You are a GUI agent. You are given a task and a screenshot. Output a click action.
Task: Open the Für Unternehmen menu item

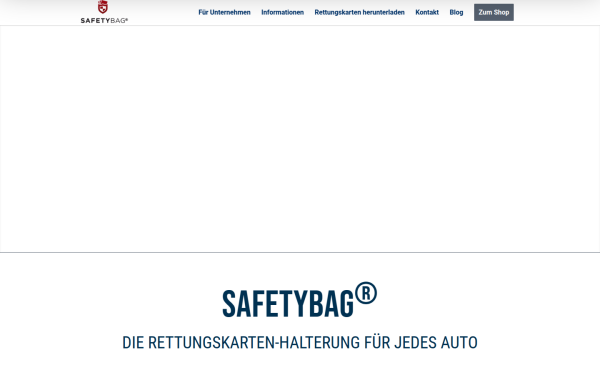click(x=224, y=12)
